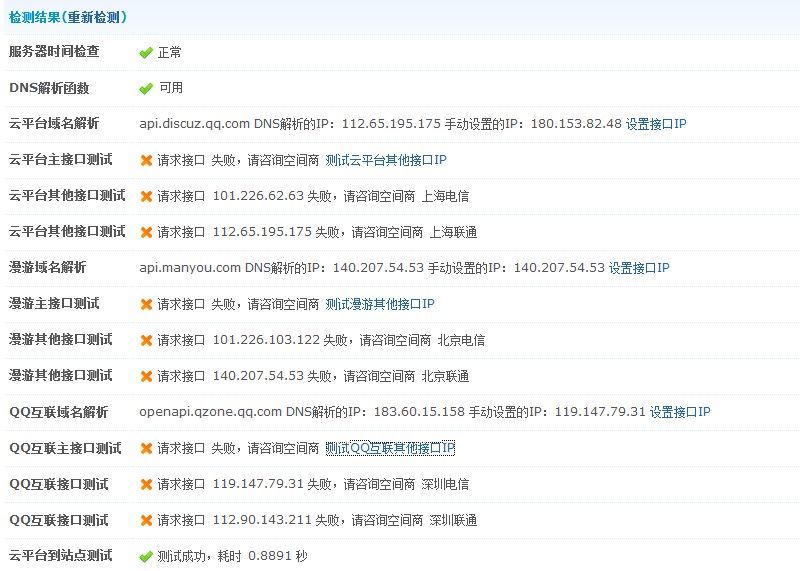Click orange X icon beside 119.147.79.31 失败
This screenshot has width=800, height=571.
click(146, 484)
